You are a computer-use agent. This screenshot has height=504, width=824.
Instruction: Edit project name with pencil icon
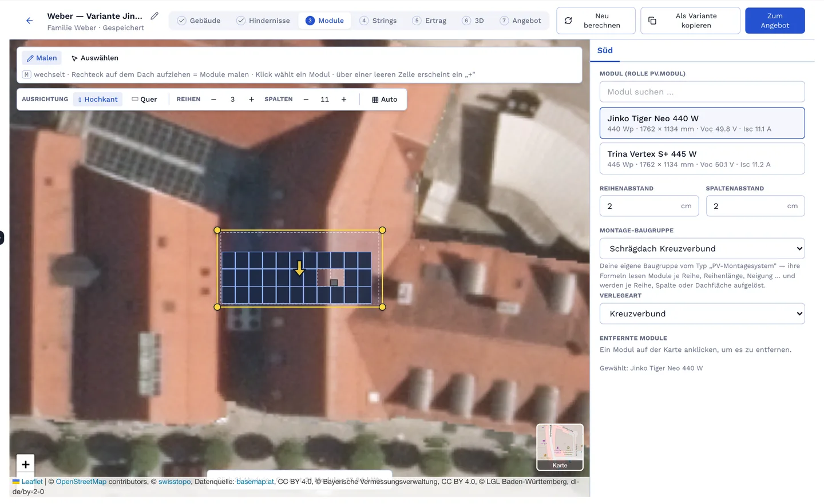pyautogui.click(x=154, y=16)
